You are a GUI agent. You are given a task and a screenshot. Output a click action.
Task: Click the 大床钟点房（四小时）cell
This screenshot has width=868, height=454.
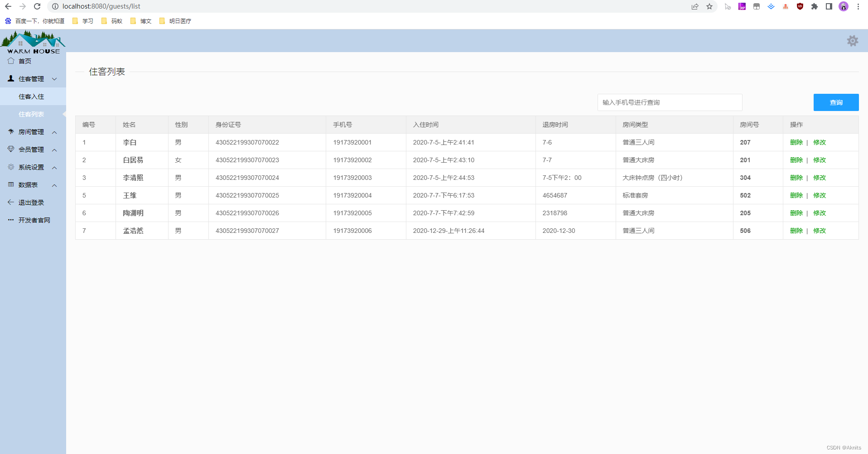(x=675, y=178)
